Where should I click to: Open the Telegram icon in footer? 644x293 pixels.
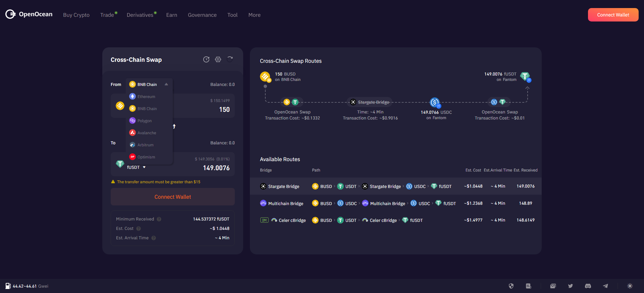pos(605,286)
